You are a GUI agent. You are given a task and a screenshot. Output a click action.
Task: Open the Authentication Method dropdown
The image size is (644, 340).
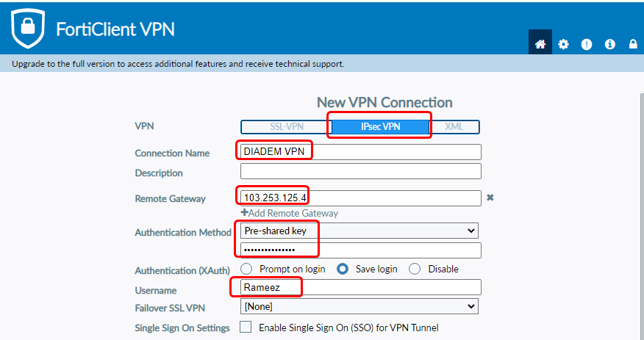(x=359, y=231)
